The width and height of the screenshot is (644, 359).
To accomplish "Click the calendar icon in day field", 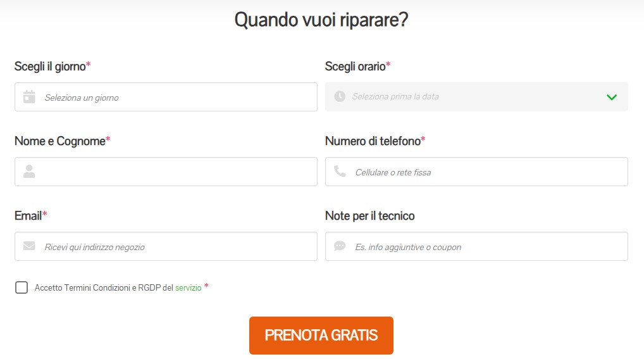I will point(29,97).
